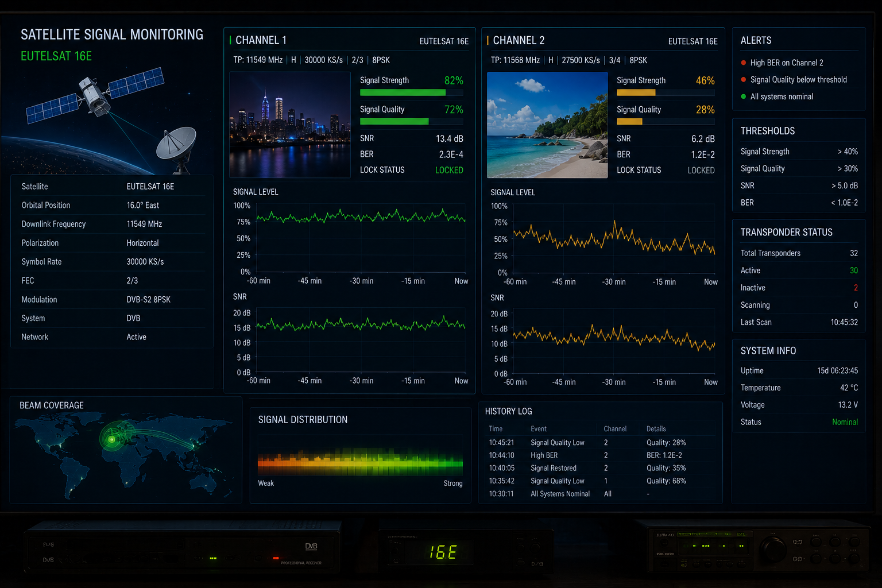Select the CHANNEL 2 panel title
This screenshot has width=882, height=588.
click(519, 40)
